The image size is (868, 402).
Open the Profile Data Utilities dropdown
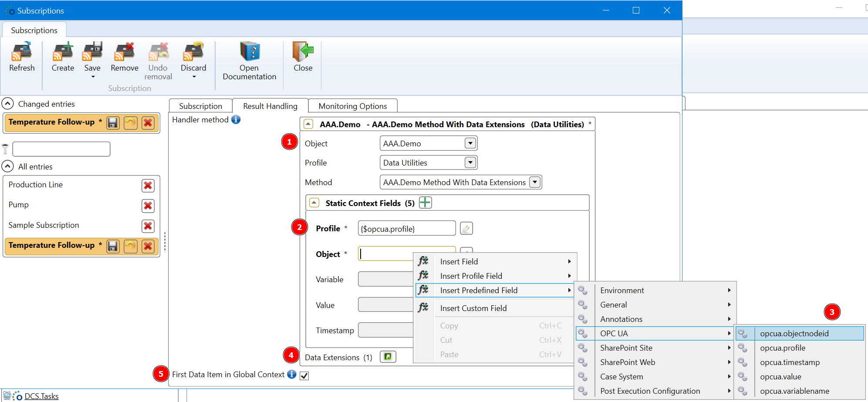(470, 162)
